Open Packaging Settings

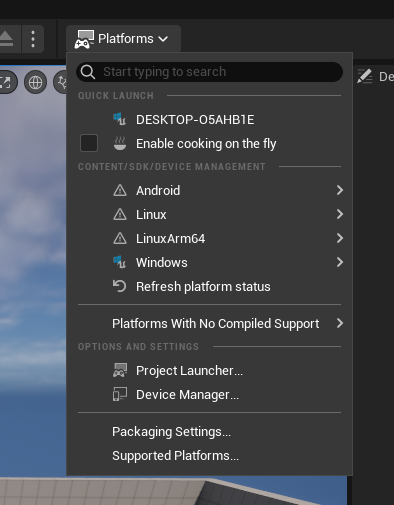tap(209, 432)
